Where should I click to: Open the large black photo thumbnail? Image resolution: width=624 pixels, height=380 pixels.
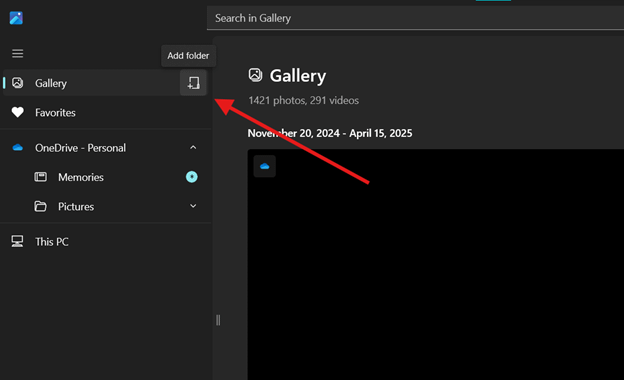(436, 265)
